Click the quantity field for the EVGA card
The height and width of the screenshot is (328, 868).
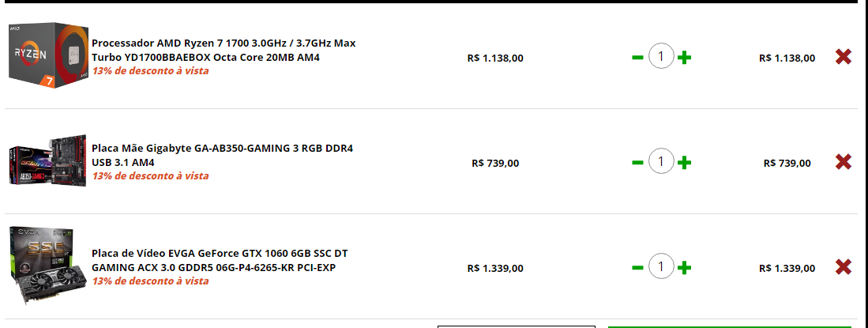point(661,266)
